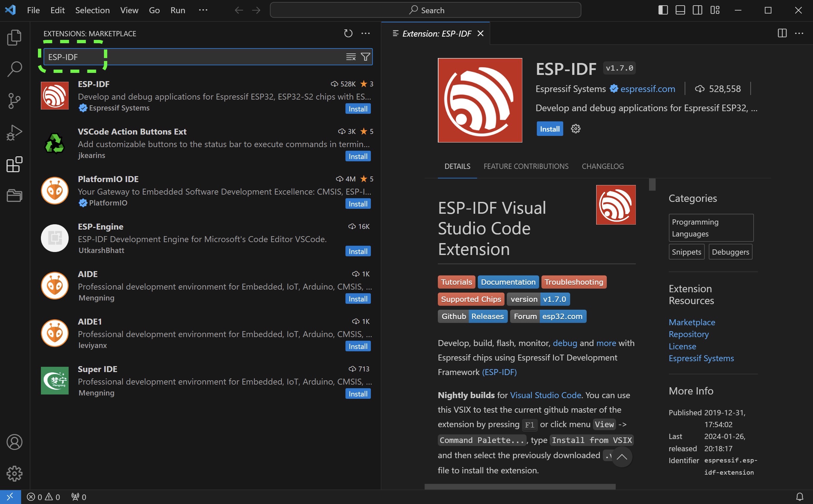Install the AIDE1 extension by leviyanx

(x=358, y=346)
